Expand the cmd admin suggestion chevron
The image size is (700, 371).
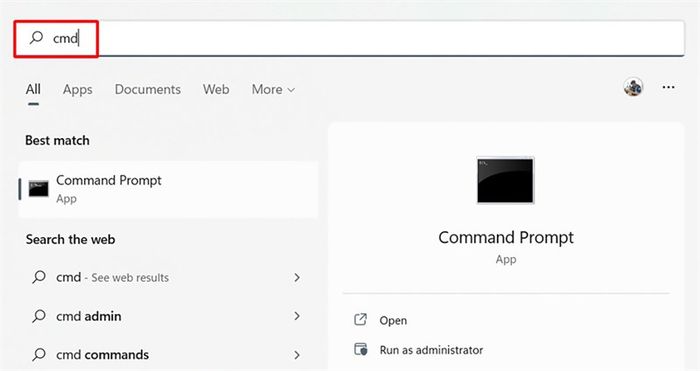[x=297, y=316]
